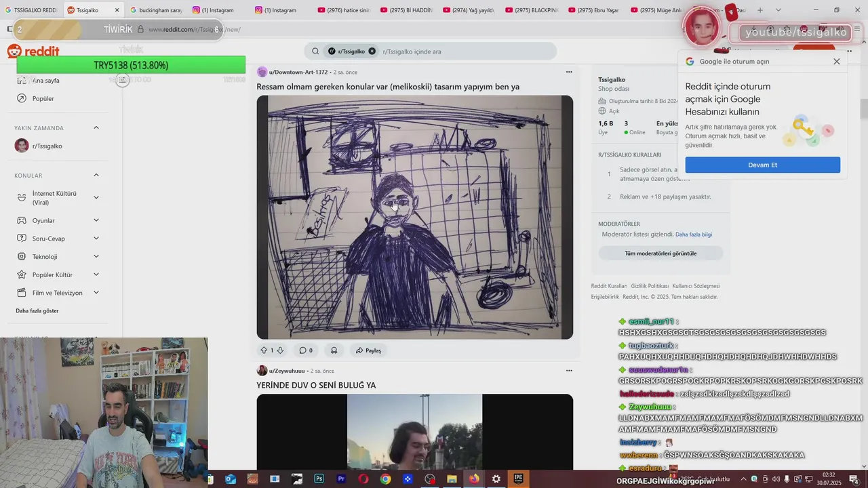Viewport: 868px width, 488px height.
Task: Open File Explorer from the taskbar
Action: tap(452, 479)
